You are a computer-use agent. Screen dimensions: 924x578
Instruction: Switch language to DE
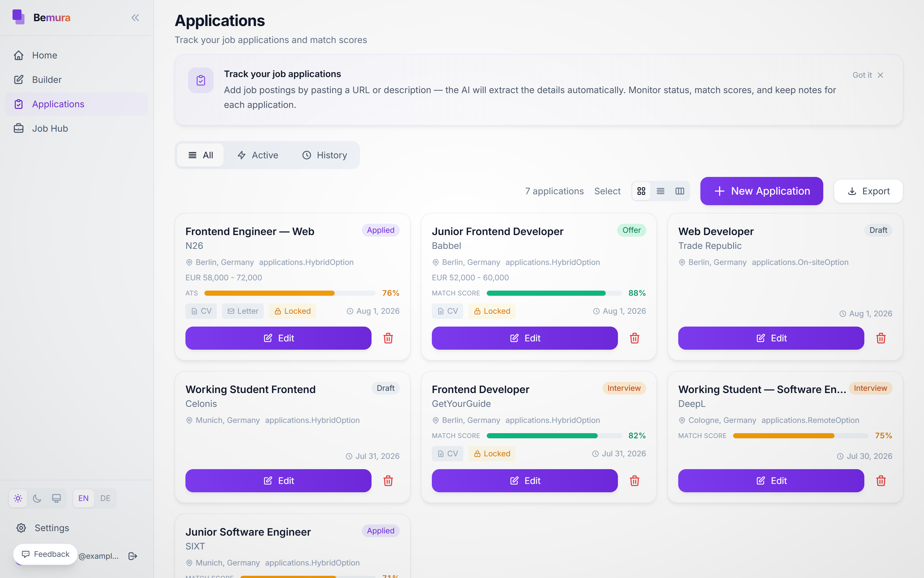pyautogui.click(x=105, y=498)
